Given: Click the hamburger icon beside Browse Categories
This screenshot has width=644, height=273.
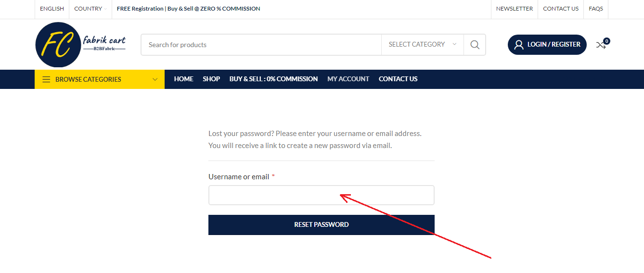Looking at the screenshot, I should (x=46, y=80).
